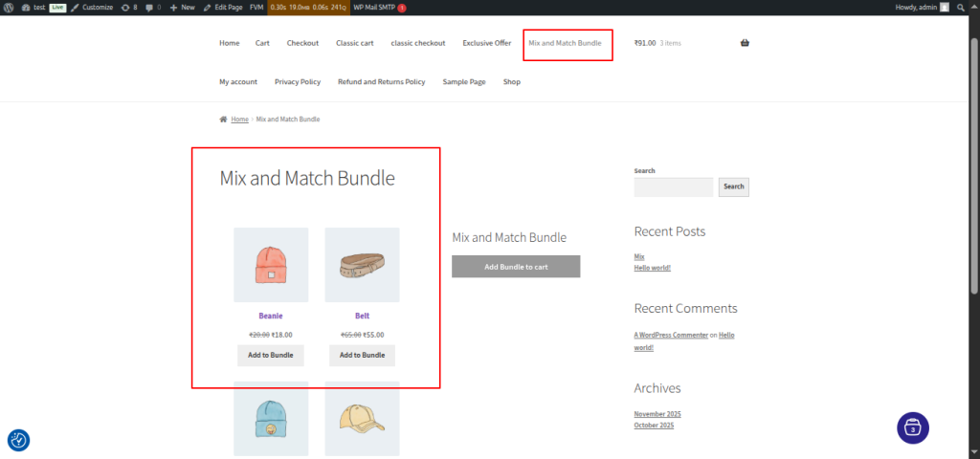Open Refund and Returns Policy page
The image size is (980, 459).
pos(381,82)
